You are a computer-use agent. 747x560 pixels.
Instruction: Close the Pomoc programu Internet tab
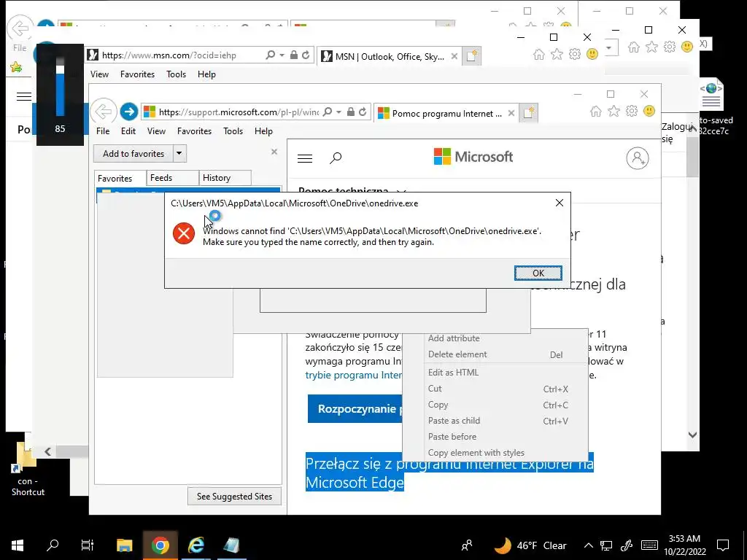tap(511, 113)
